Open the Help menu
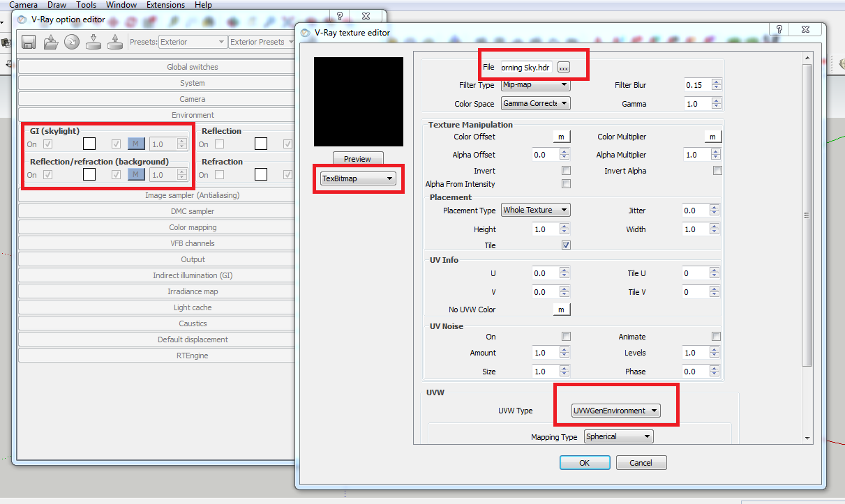Viewport: 845px width, 504px height. [203, 5]
